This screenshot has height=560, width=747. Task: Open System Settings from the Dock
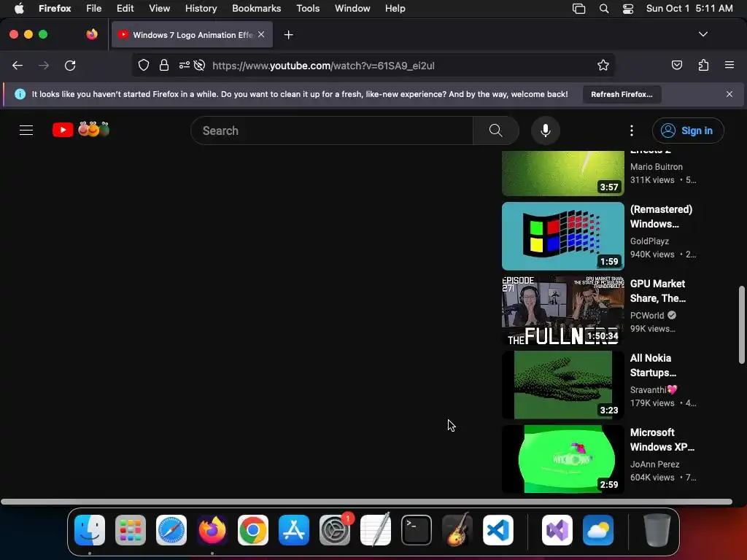click(x=335, y=529)
